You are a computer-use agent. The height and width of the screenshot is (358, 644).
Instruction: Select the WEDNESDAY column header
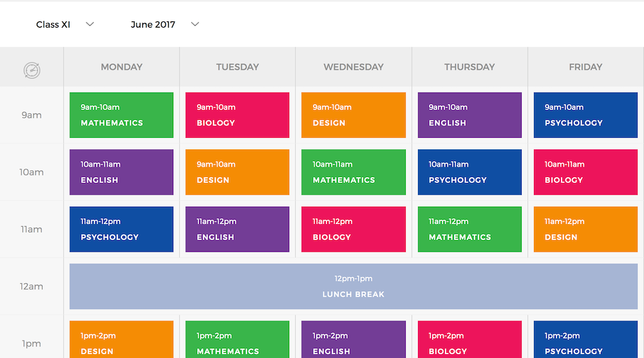pos(353,67)
